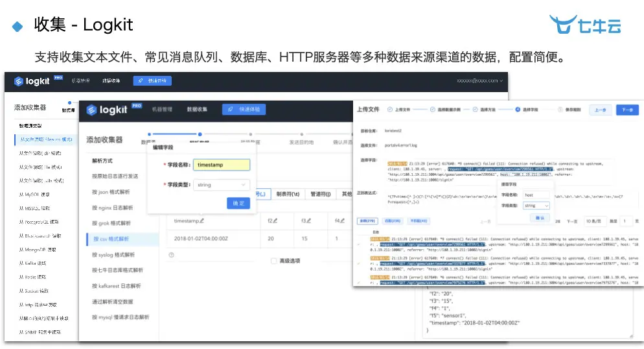
Task: Click the 发送目的地 step dot on the progress bar
Action: click(x=301, y=134)
